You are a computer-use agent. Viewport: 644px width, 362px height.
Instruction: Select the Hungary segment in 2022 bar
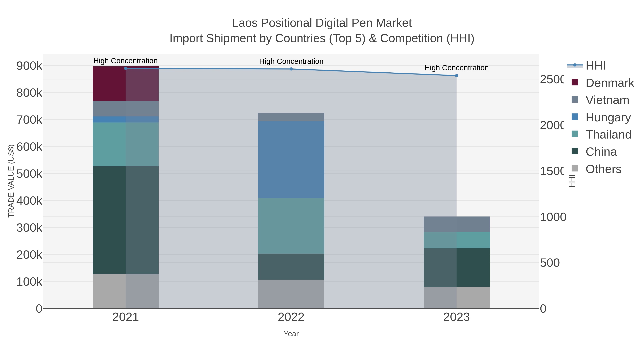(x=291, y=159)
